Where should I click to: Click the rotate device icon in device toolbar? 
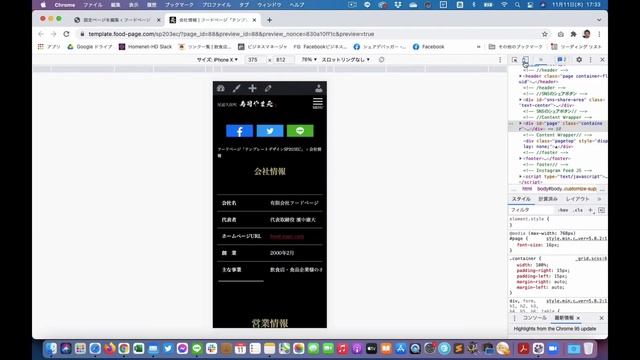[381, 60]
